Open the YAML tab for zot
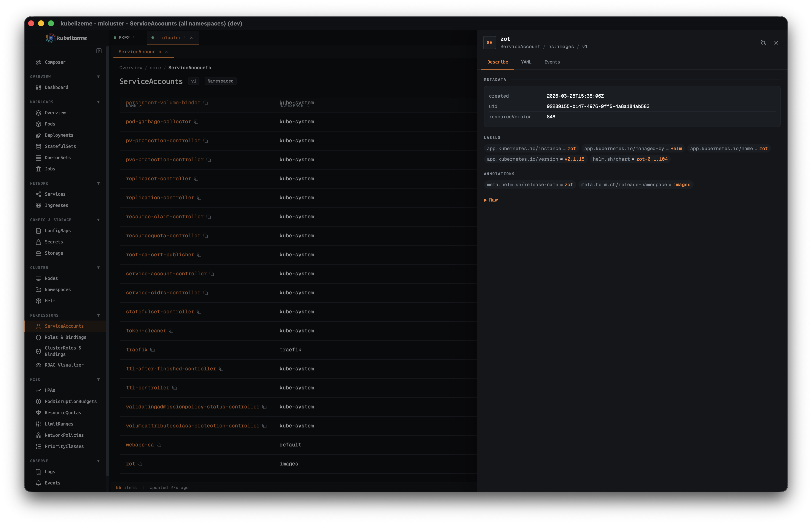Screen dimensions: 812x524 coord(526,62)
